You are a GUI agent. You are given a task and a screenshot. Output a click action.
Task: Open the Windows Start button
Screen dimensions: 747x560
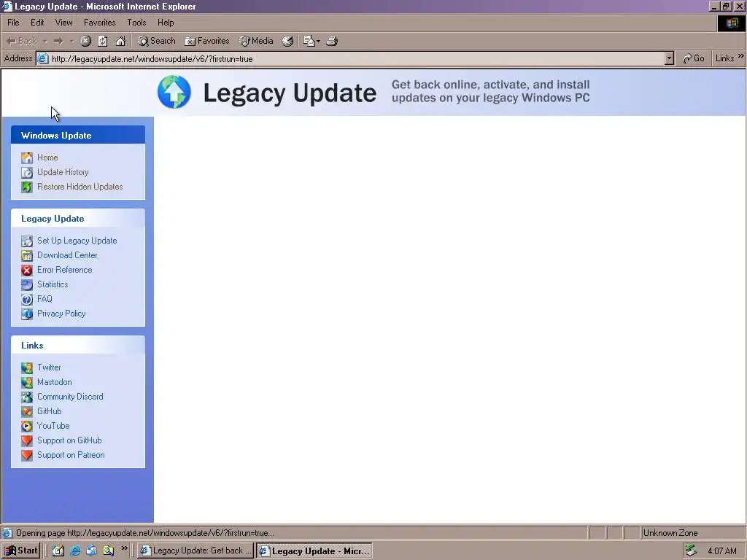[x=20, y=551]
